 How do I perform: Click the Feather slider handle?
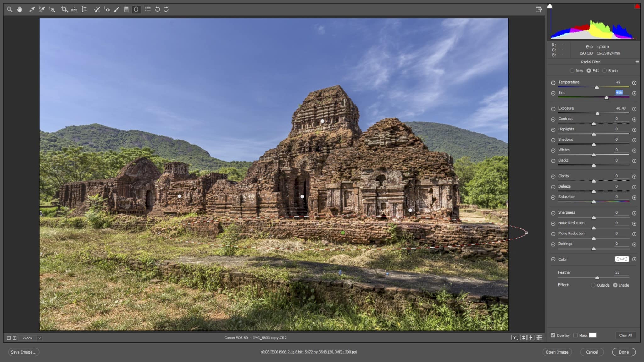click(x=597, y=278)
